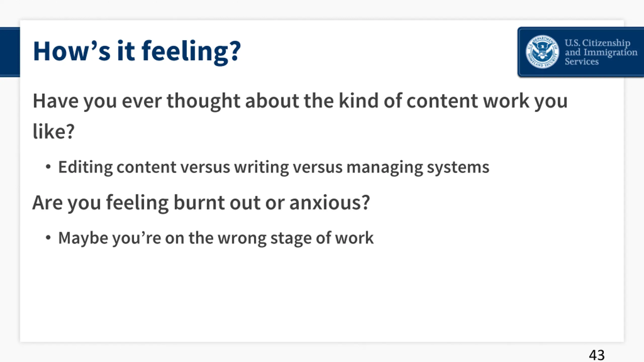Click the DHS eagle seal icon
Screen dimensions: 644x362
click(x=542, y=52)
